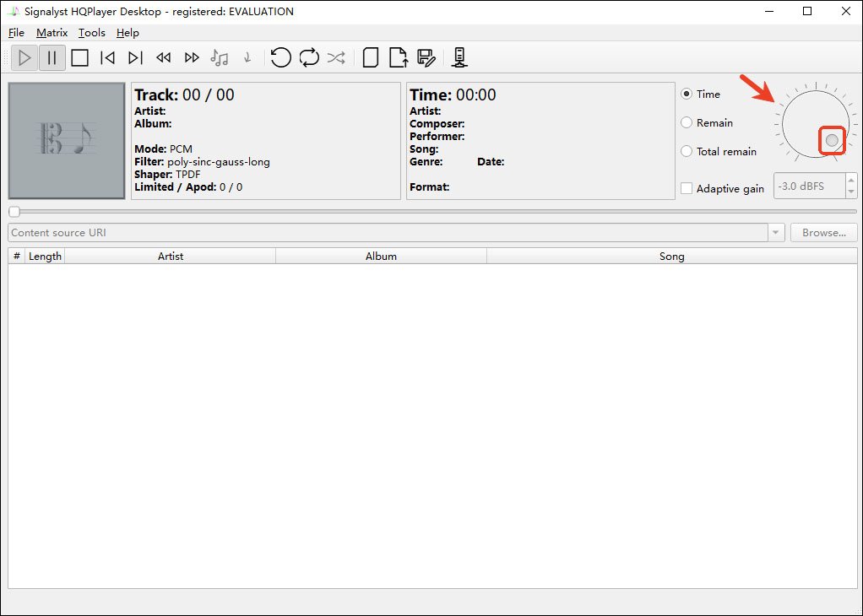Click the greyed down-arrow toolbar icon
Viewport: 863px width, 616px height.
[247, 57]
